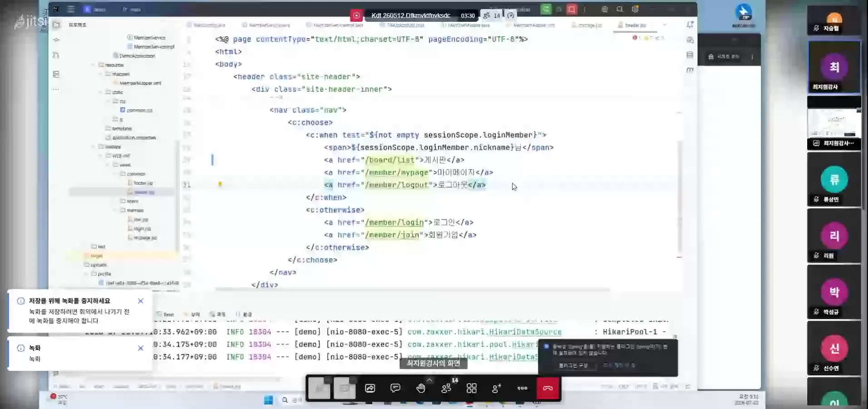Open IntelliJ main hamburger menu

point(71,9)
